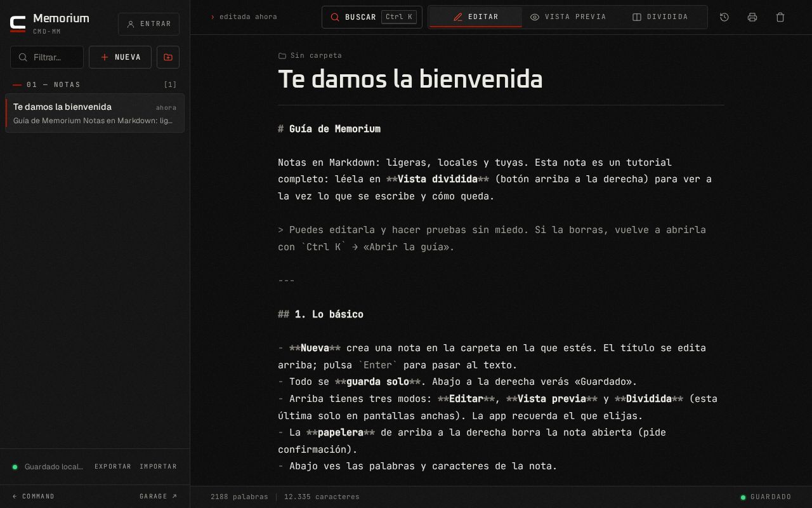The height and width of the screenshot is (508, 812).
Task: Click the Memorium logo icon
Action: [x=18, y=23]
